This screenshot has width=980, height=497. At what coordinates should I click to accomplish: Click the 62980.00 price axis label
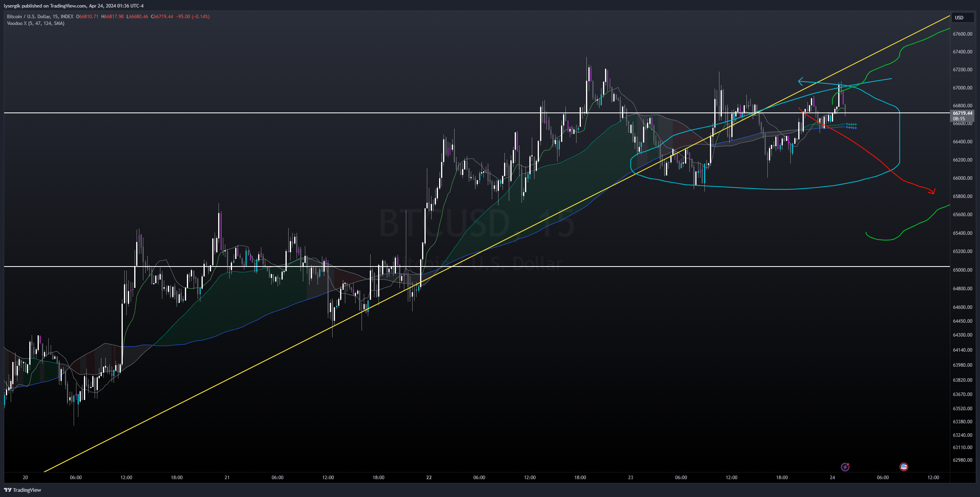pos(963,460)
